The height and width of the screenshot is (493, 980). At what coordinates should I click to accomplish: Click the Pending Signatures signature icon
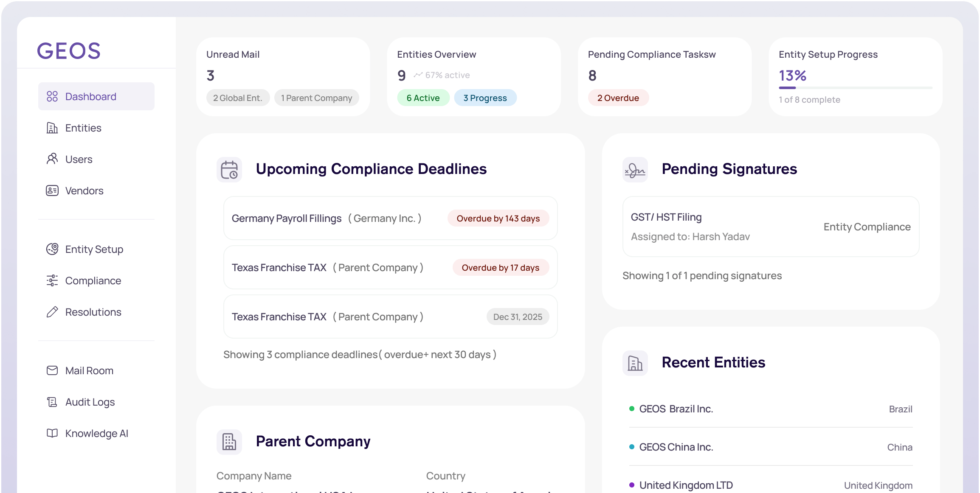(x=635, y=170)
